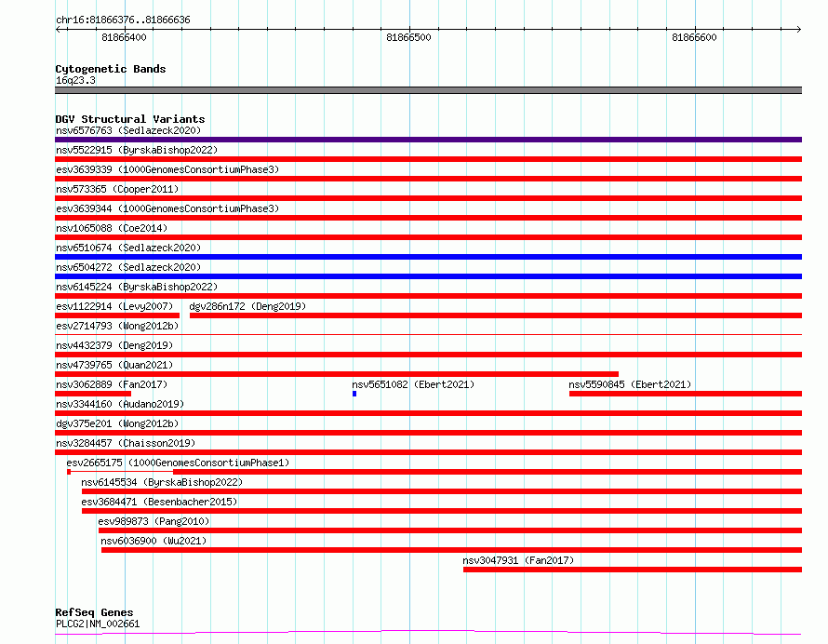
Task: Click the blue nsv6504272 variant bar
Action: click(x=428, y=276)
